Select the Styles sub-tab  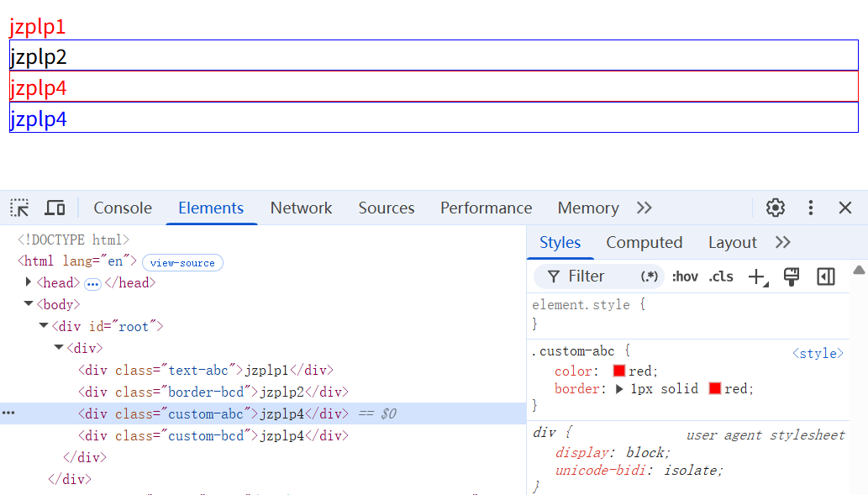coord(560,243)
